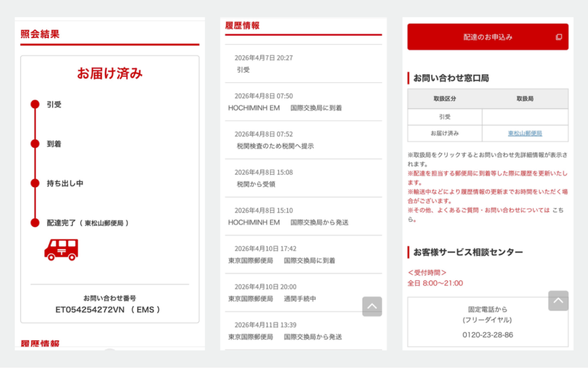This screenshot has width=588, height=368.
Task: Click tracking number ET054254272VN
Action: [x=91, y=309]
